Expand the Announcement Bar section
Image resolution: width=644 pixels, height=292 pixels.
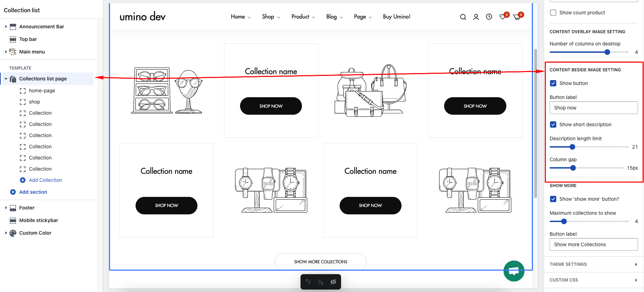[6, 27]
